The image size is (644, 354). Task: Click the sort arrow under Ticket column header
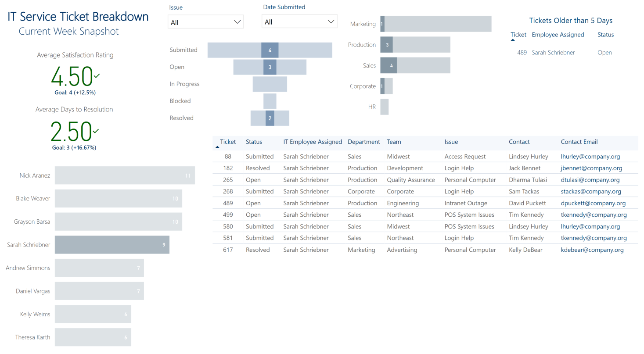(217, 147)
